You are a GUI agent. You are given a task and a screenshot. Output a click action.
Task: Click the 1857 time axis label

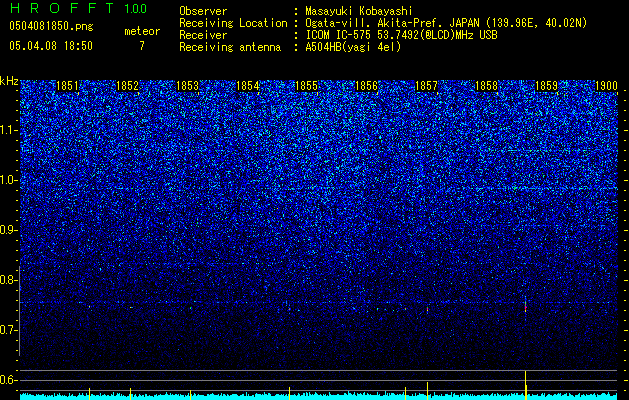coord(426,86)
